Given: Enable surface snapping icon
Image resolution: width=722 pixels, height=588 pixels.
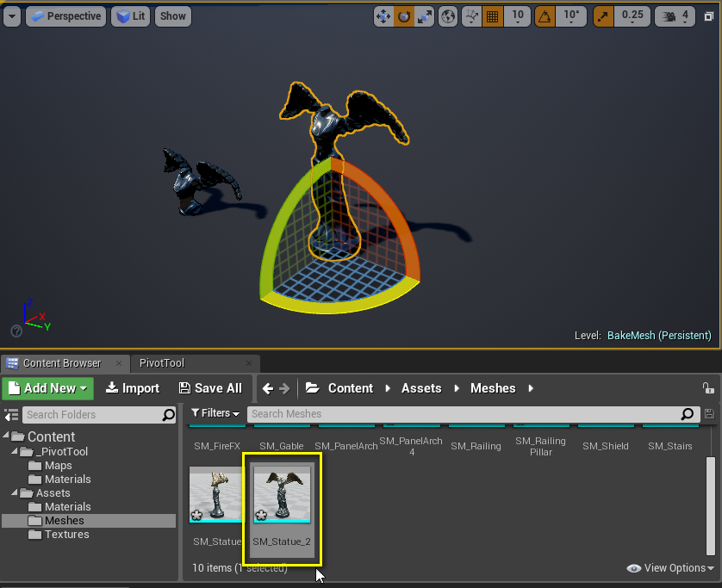Looking at the screenshot, I should click(x=470, y=16).
